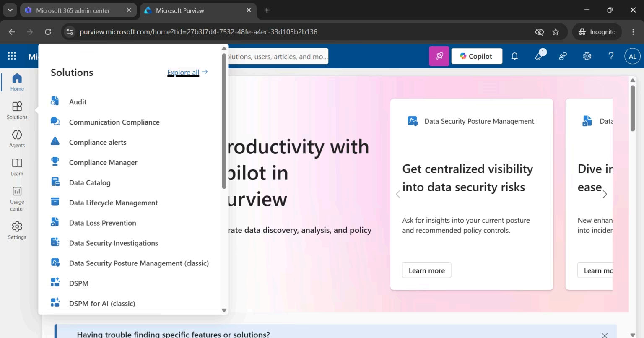The height and width of the screenshot is (338, 644).
Task: Open a new browser tab
Action: point(267,10)
